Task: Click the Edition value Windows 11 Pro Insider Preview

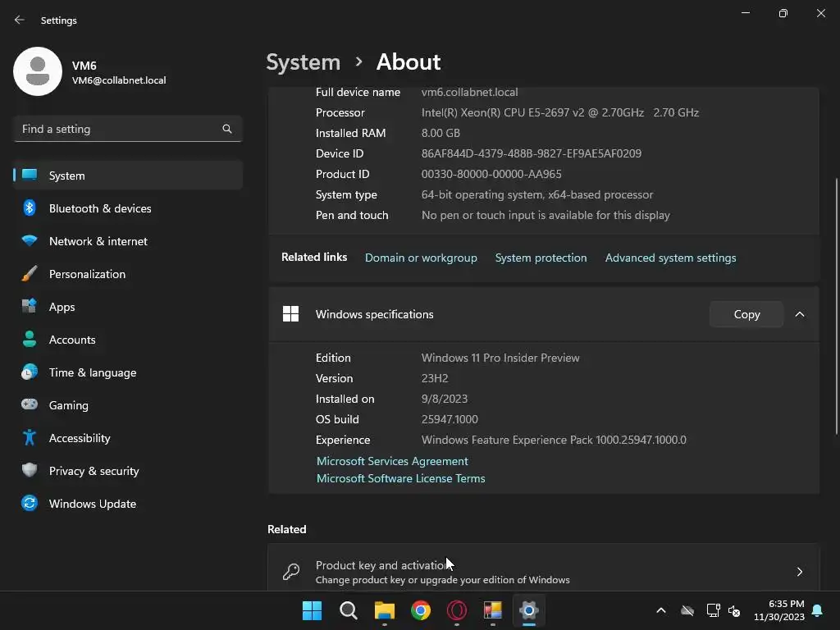Action: click(x=500, y=358)
